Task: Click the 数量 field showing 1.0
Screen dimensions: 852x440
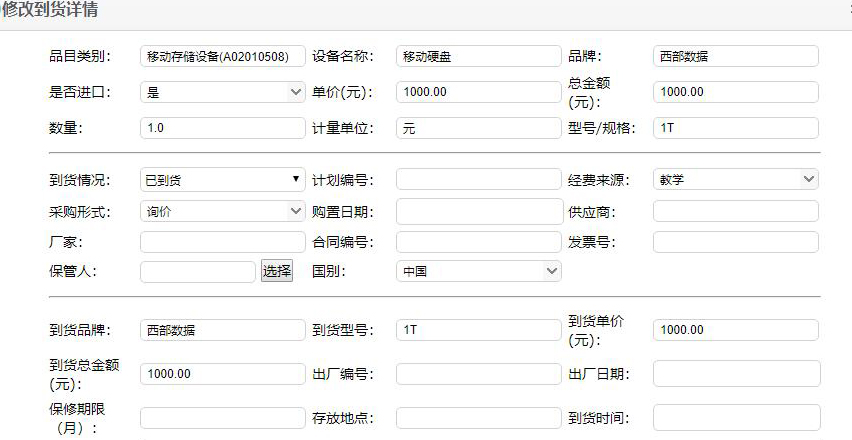Action: click(x=223, y=128)
